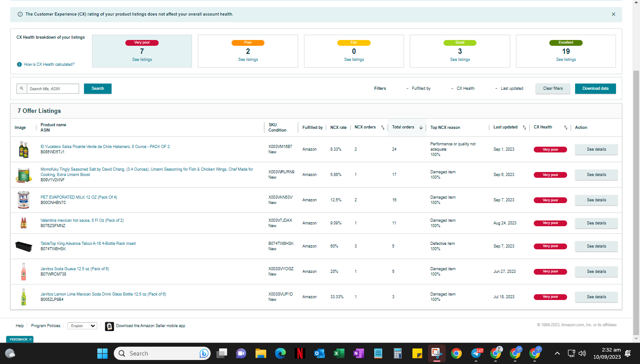
Task: Click the search magnifier icon beside title field
Action: (22, 88)
